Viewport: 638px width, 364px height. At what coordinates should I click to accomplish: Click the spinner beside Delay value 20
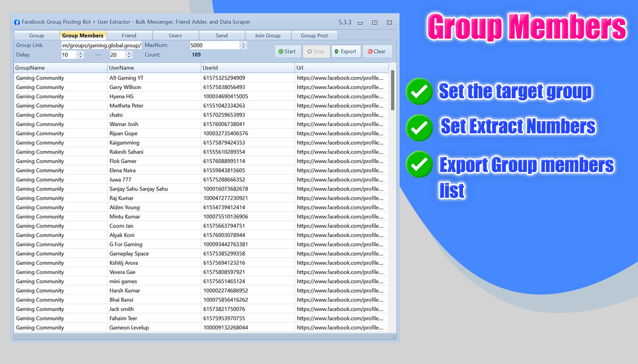(x=129, y=55)
